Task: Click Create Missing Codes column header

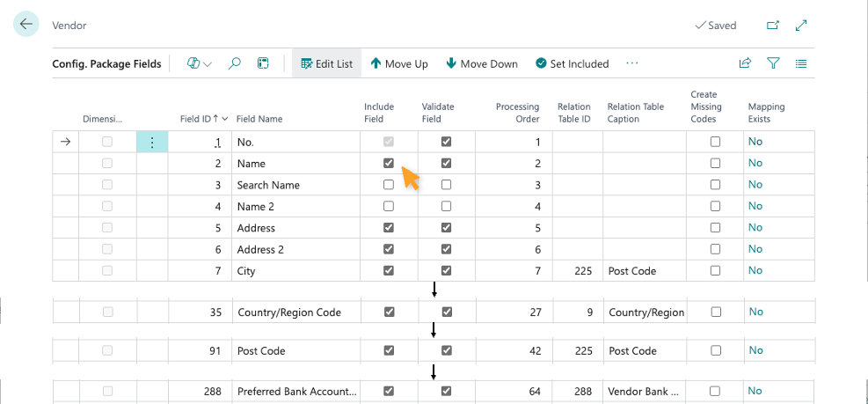Action: (x=706, y=107)
